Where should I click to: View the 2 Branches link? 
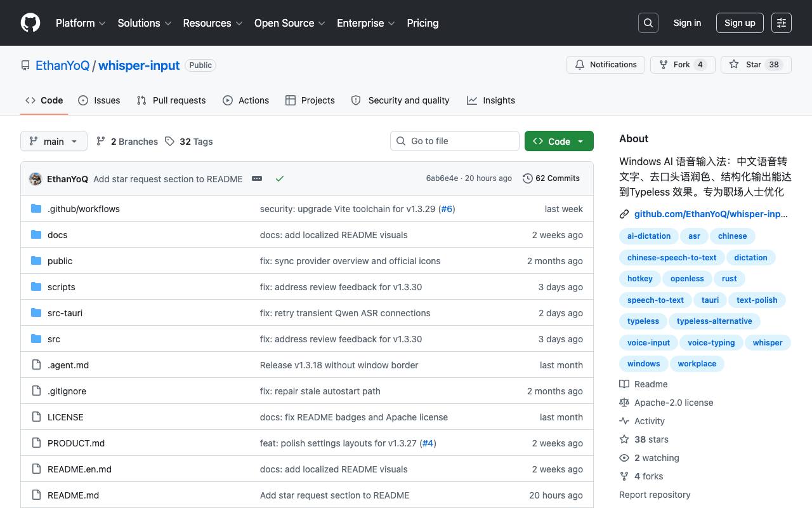[x=127, y=141]
